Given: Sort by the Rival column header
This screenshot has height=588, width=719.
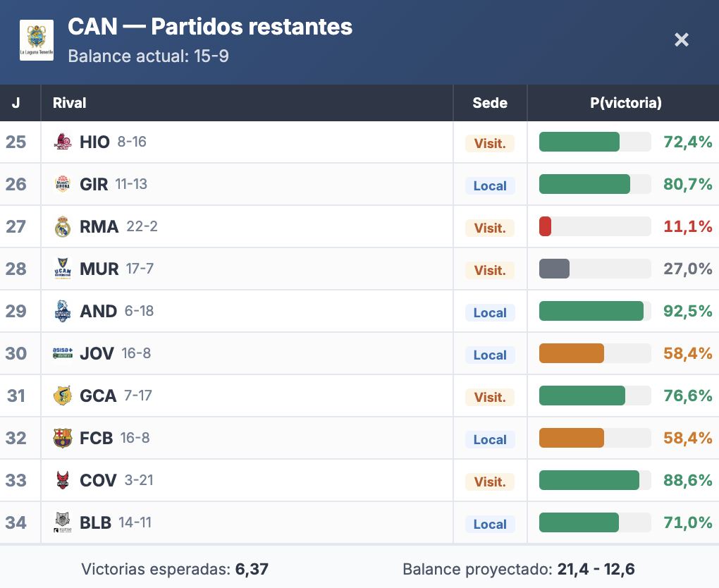Looking at the screenshot, I should coord(69,103).
